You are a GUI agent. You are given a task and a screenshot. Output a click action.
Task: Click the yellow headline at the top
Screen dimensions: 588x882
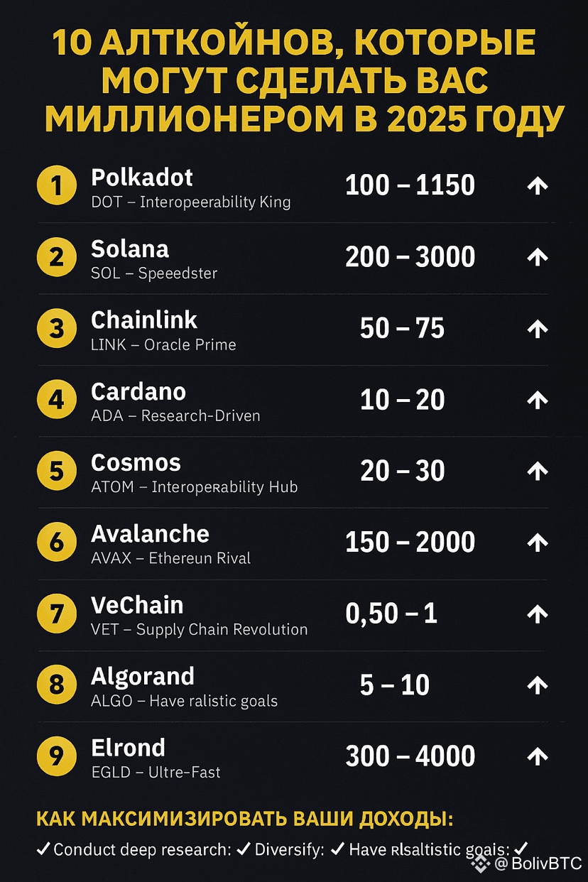294,82
